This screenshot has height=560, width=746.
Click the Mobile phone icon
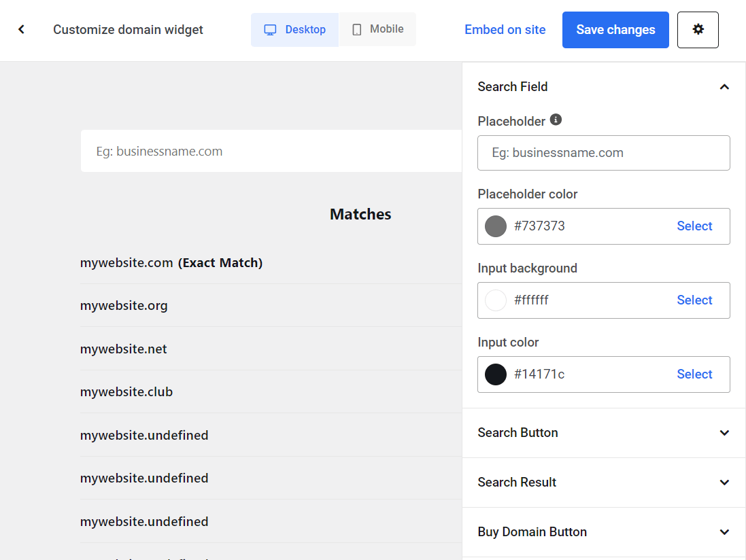[356, 29]
